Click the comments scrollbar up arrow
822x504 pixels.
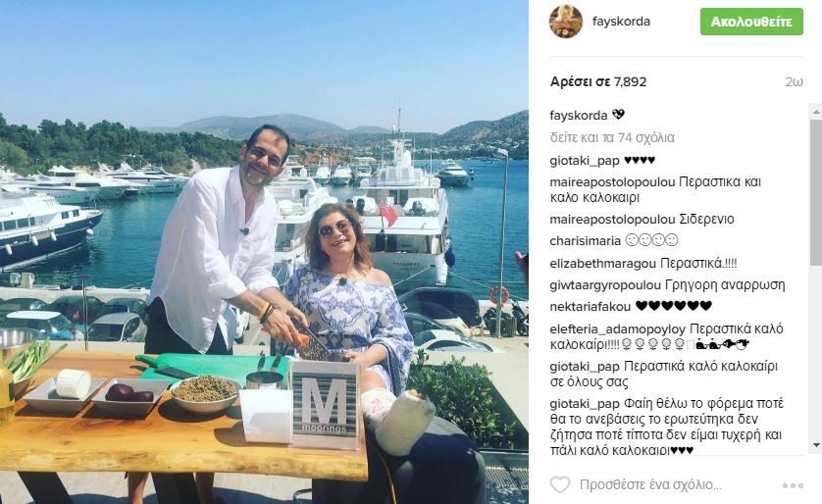[x=816, y=111]
